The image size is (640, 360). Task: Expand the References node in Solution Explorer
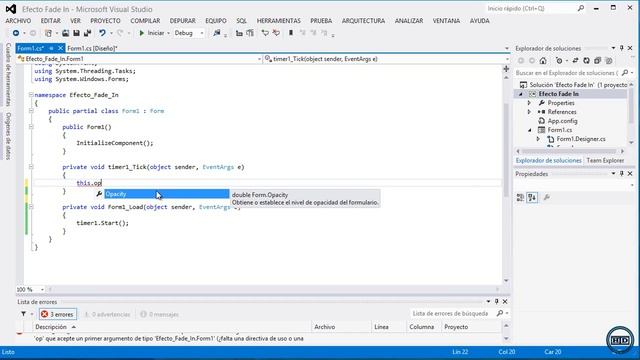(x=529, y=112)
